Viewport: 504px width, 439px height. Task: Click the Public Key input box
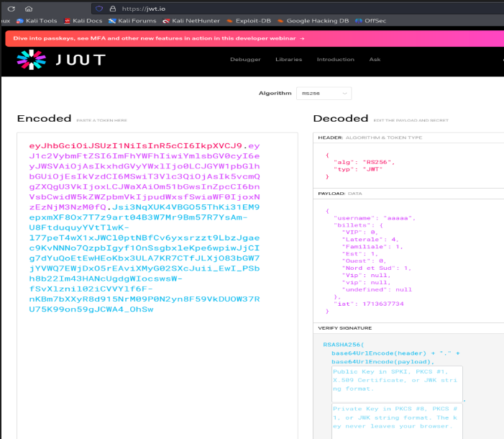pos(397,384)
